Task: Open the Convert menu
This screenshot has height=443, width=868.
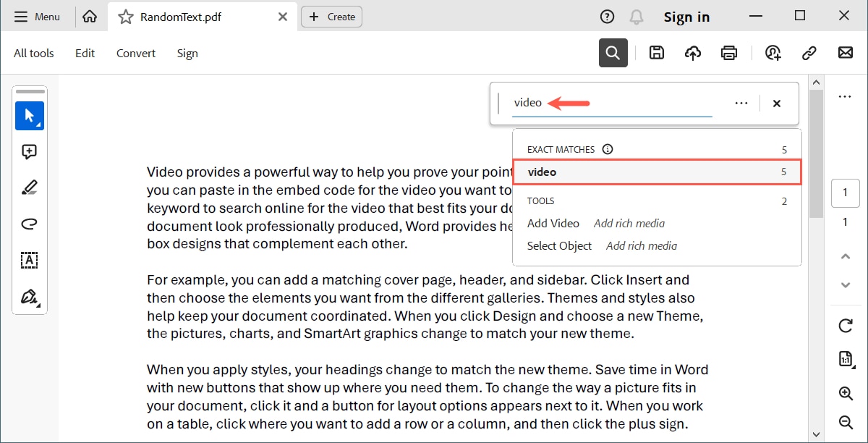Action: (135, 53)
